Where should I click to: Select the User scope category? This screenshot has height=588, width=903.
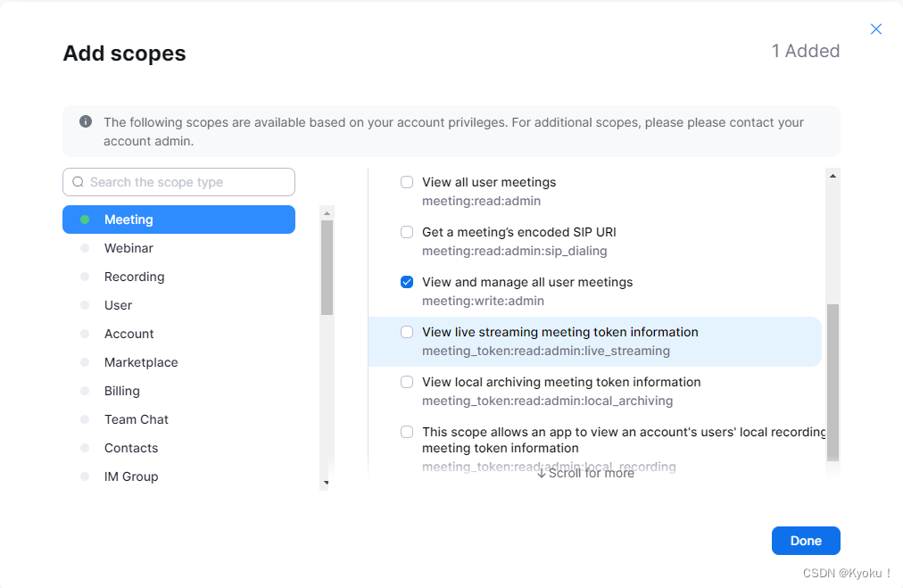pos(118,305)
